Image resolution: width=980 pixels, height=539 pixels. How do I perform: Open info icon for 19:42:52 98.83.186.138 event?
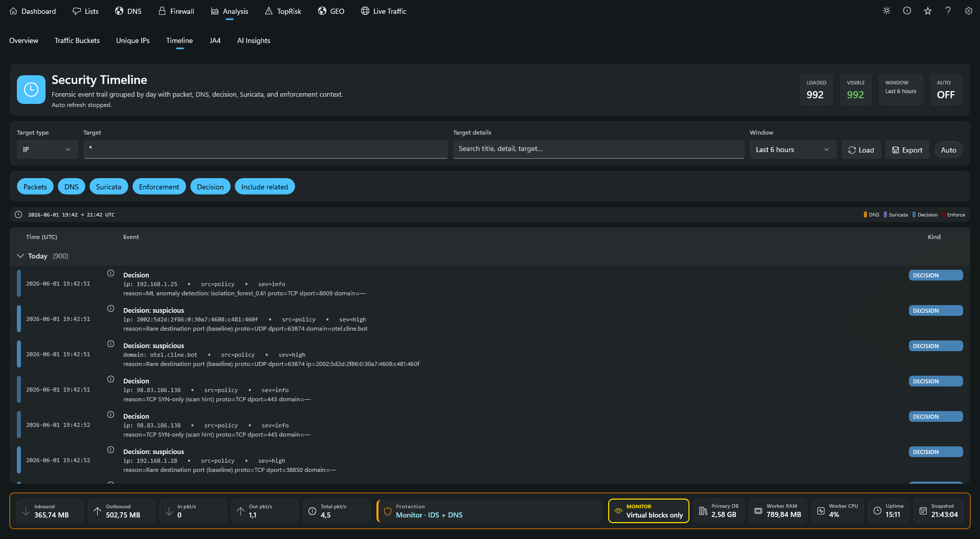[110, 415]
